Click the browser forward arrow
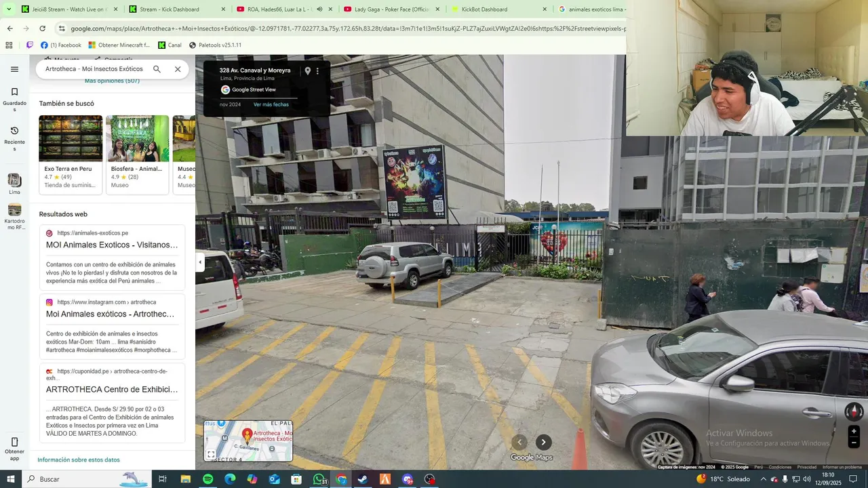This screenshot has height=488, width=868. click(26, 28)
